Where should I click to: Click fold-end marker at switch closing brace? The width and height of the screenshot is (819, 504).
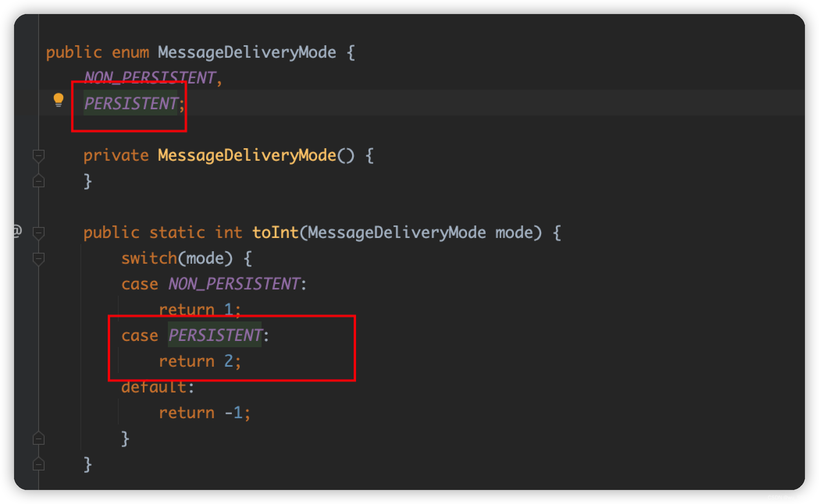click(x=39, y=439)
